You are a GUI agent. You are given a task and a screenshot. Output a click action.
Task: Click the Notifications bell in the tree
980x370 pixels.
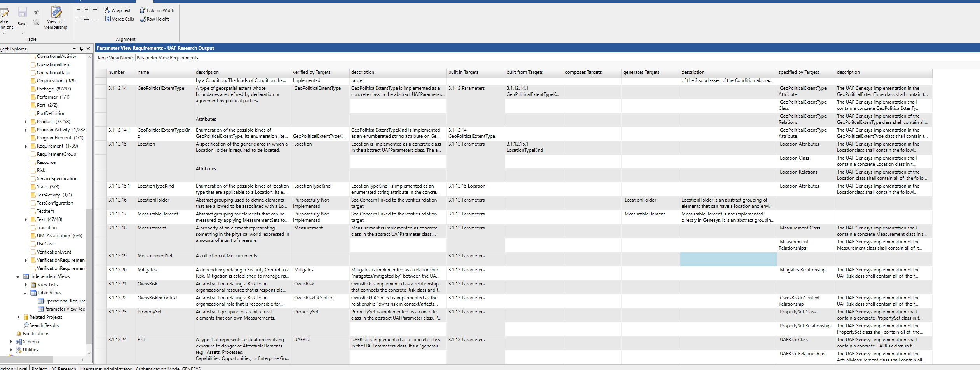click(19, 334)
